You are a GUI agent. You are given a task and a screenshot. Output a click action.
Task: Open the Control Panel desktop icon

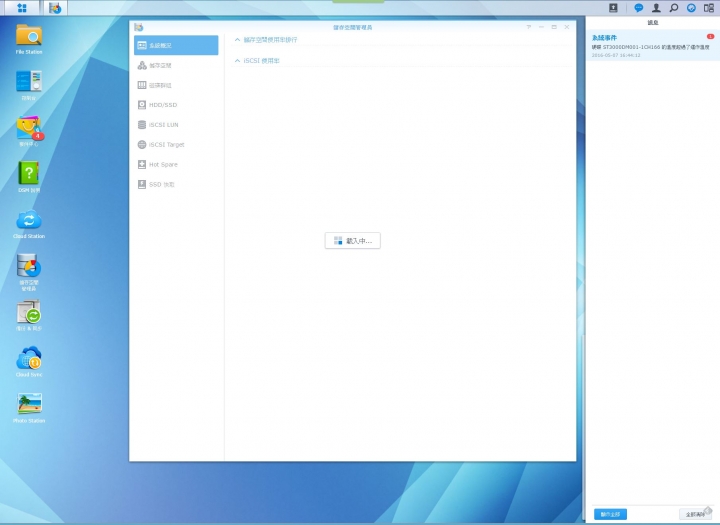(x=29, y=85)
